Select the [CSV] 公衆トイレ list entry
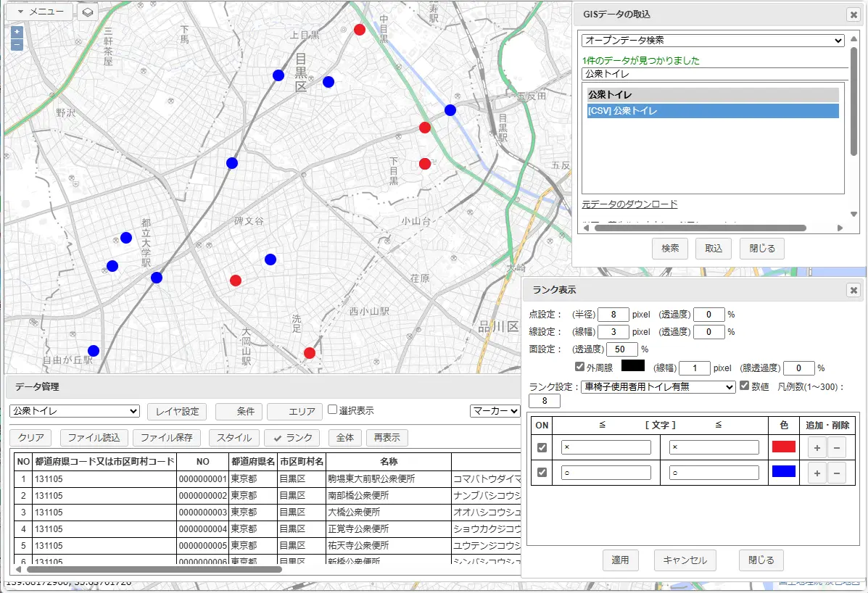 click(x=713, y=111)
